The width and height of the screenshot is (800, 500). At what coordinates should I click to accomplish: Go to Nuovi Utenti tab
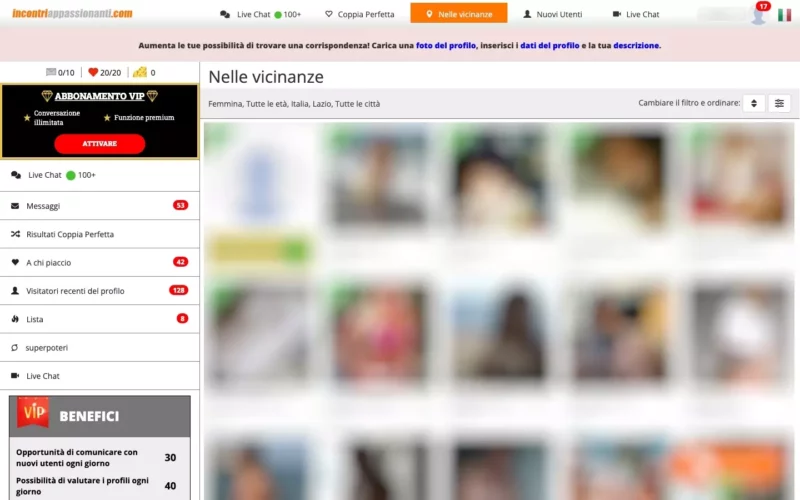click(552, 14)
